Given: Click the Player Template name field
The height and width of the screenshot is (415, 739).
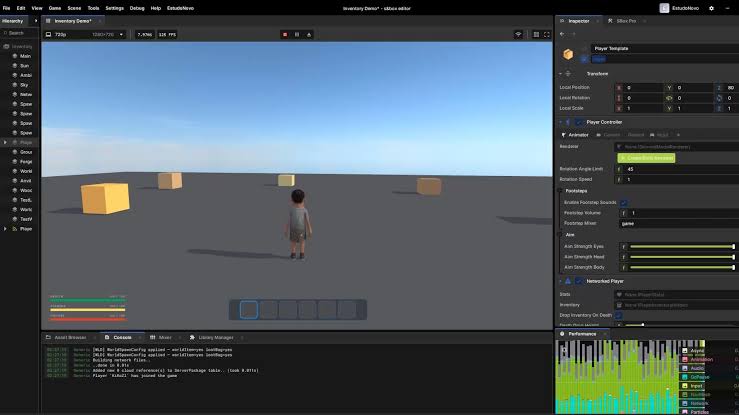Looking at the screenshot, I should [x=665, y=49].
